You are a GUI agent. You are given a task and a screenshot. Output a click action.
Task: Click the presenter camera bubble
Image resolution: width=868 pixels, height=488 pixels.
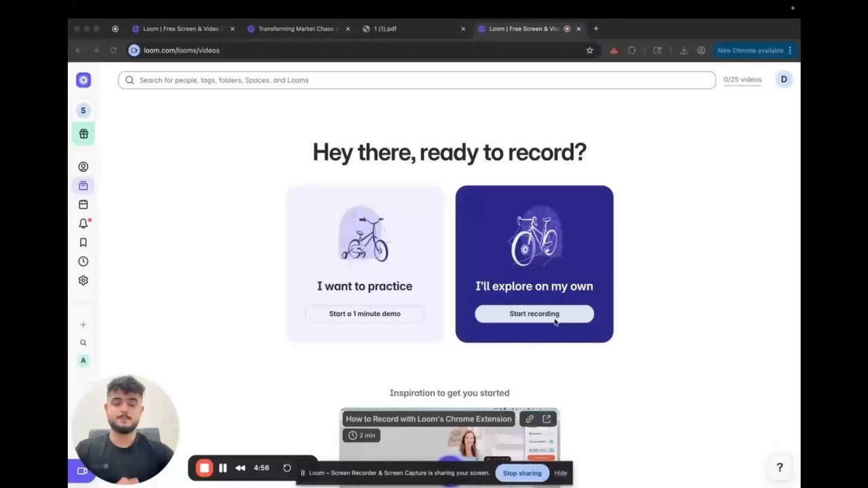tap(126, 428)
